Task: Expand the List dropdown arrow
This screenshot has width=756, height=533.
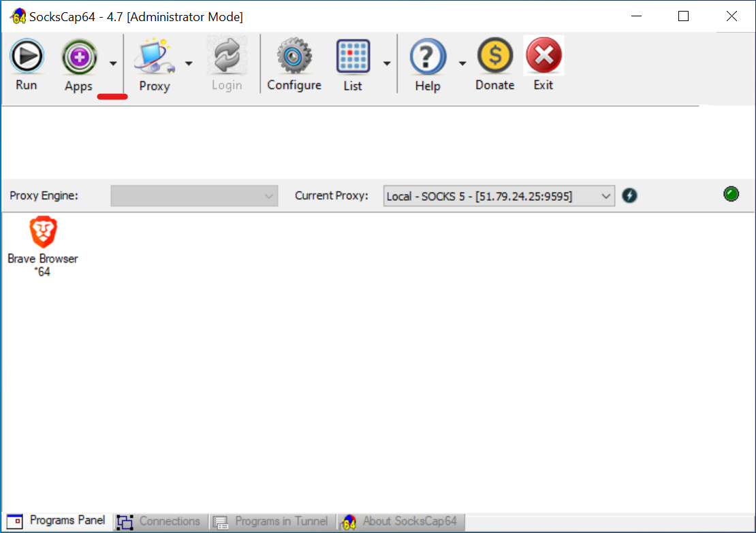Action: (x=387, y=63)
